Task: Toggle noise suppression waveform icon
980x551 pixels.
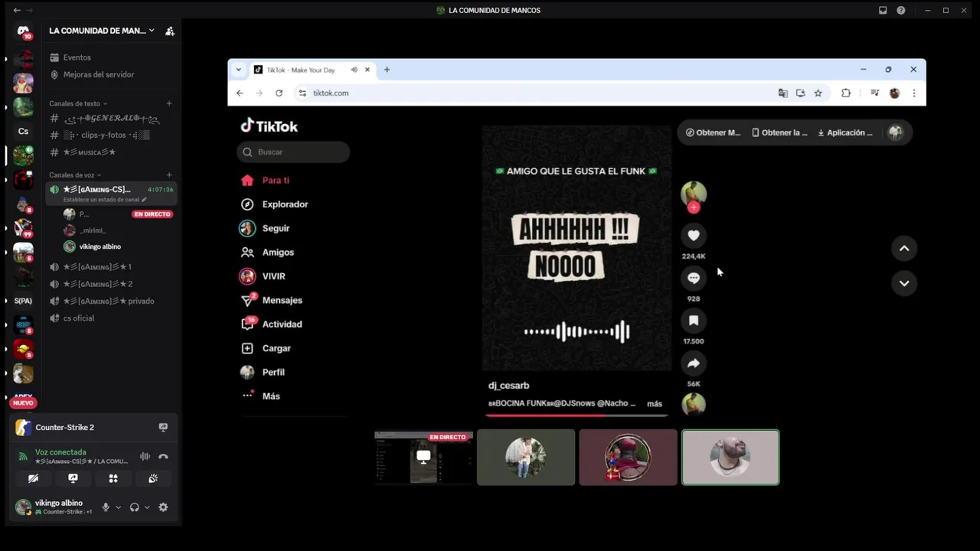Action: coord(145,456)
